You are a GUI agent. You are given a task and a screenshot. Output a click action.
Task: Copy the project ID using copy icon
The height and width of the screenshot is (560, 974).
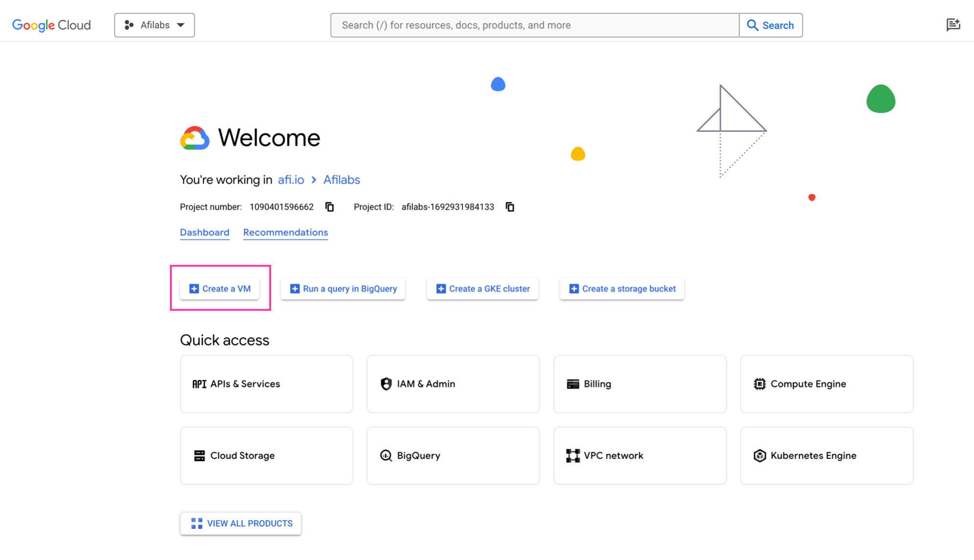510,207
